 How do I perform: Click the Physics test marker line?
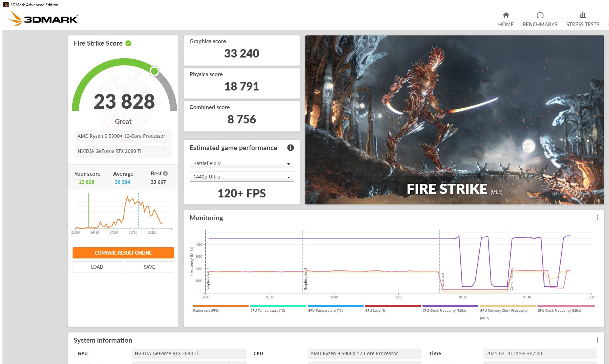point(440,262)
